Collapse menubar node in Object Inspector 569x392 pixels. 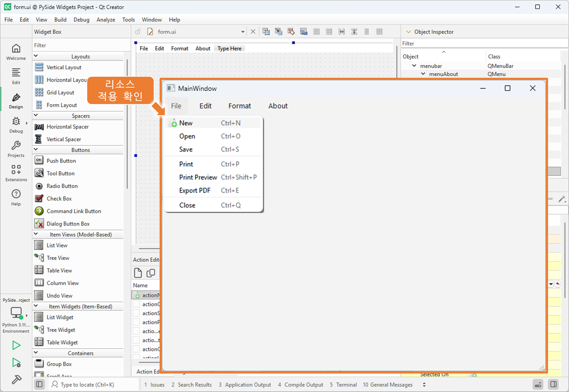click(414, 66)
